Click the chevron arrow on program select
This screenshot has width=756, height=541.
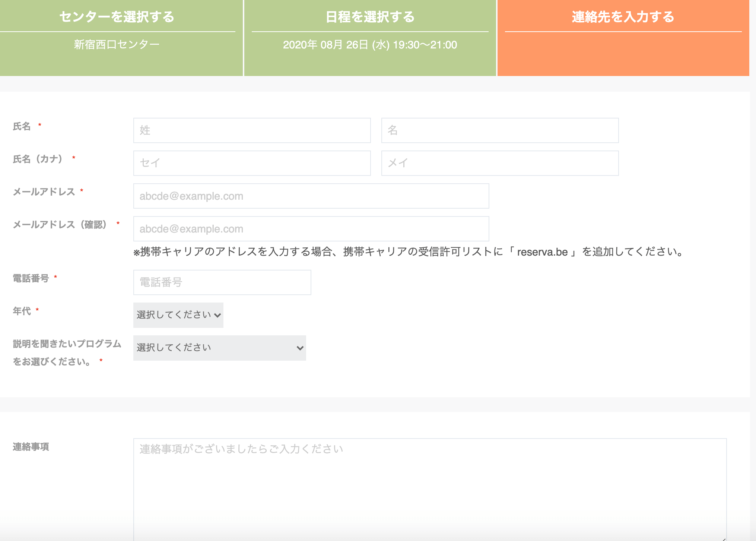coord(300,348)
